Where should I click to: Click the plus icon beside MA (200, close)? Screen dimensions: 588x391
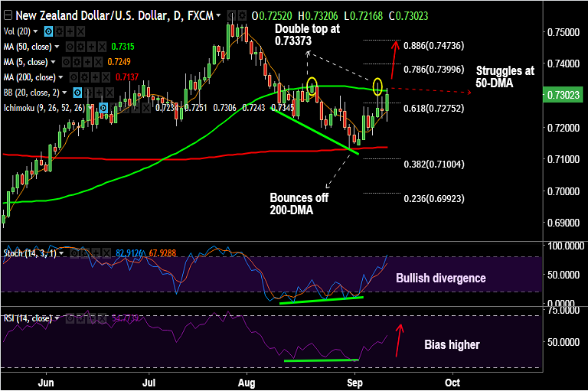(x=95, y=77)
